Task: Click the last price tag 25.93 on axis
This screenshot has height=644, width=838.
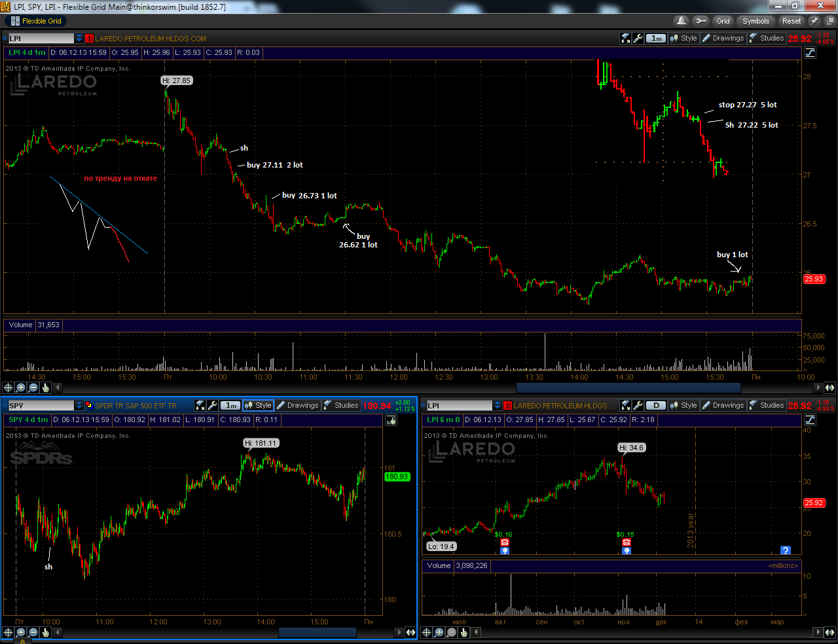Action: (814, 279)
